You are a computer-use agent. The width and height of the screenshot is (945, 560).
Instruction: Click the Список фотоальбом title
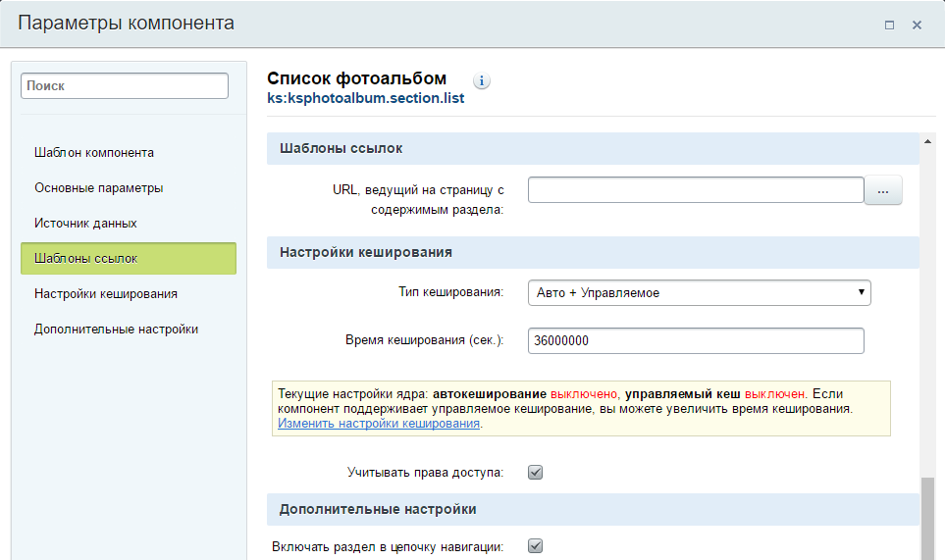357,78
